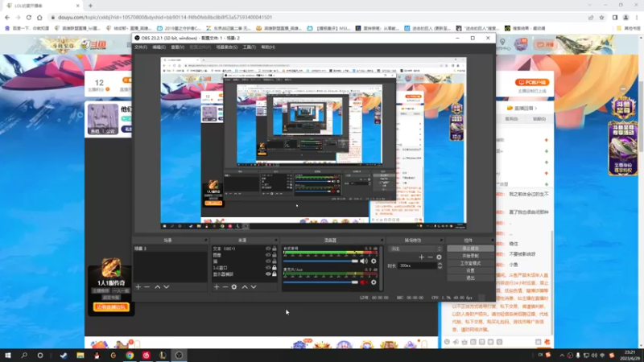Adjust the 麦克风/Aux volume slider
The image size is (644, 362).
tap(321, 282)
